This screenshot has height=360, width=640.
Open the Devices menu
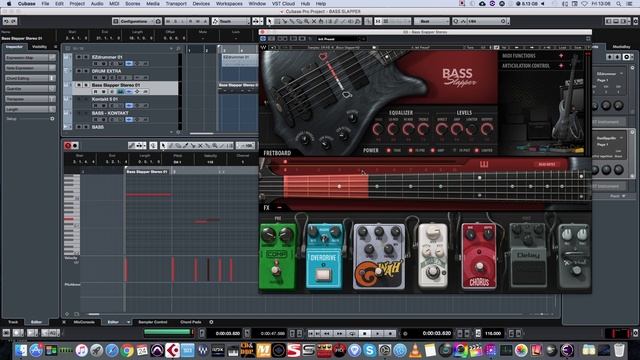click(201, 4)
